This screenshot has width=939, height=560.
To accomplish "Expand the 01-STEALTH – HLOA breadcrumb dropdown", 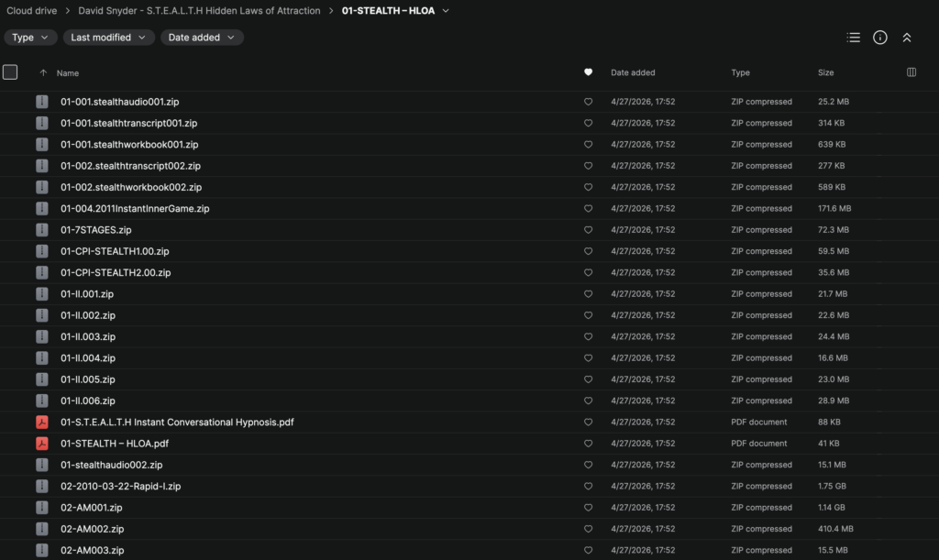I will pyautogui.click(x=446, y=11).
